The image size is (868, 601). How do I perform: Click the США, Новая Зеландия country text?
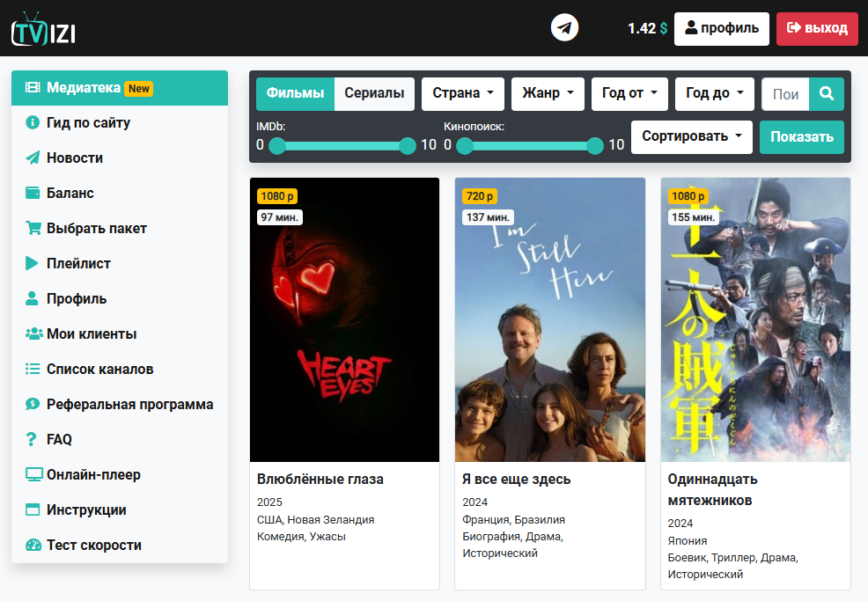pyautogui.click(x=315, y=520)
